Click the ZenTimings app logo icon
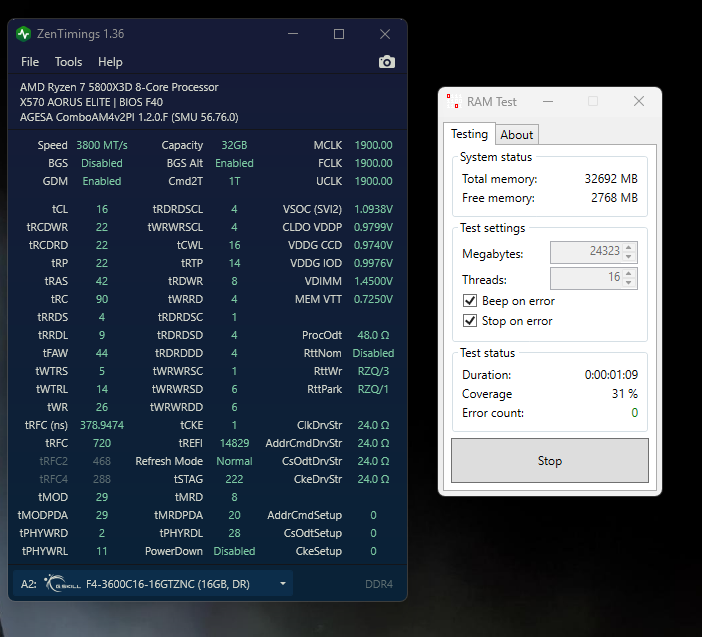The width and height of the screenshot is (702, 637). pos(23,34)
